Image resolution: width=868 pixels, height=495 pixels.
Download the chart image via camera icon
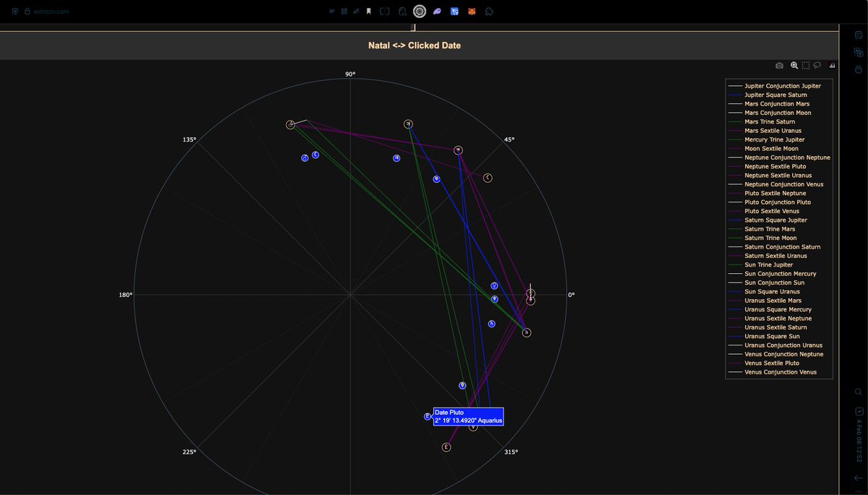(778, 65)
